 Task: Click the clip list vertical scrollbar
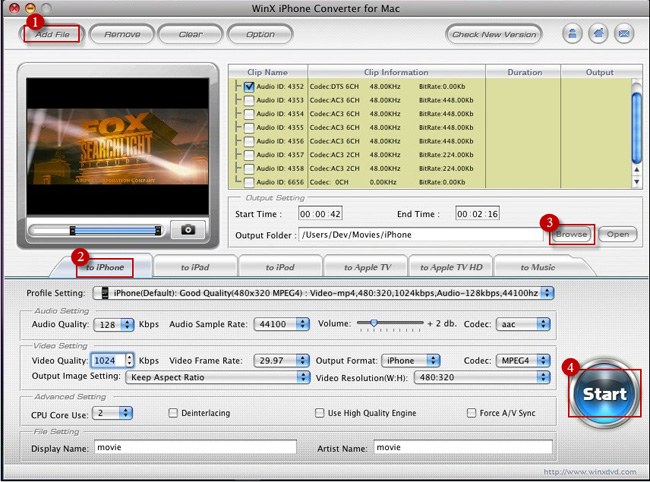(x=636, y=128)
